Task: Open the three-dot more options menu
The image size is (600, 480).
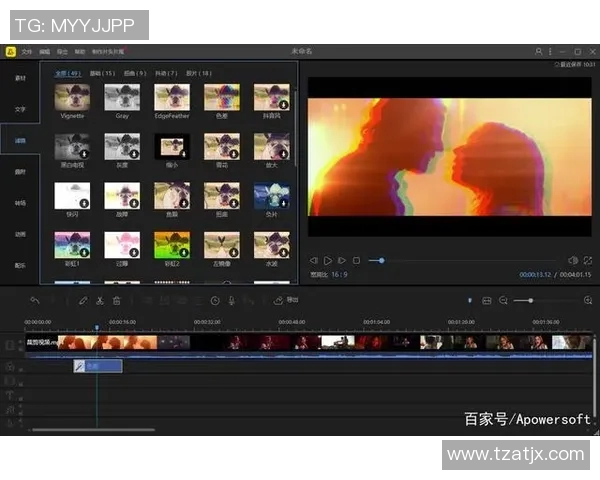Action: (x=550, y=51)
